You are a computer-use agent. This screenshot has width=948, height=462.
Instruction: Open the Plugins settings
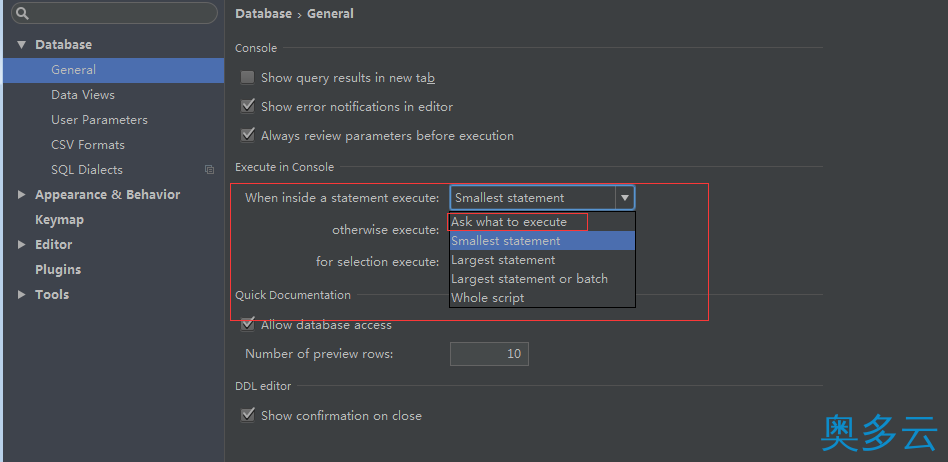[58, 270]
